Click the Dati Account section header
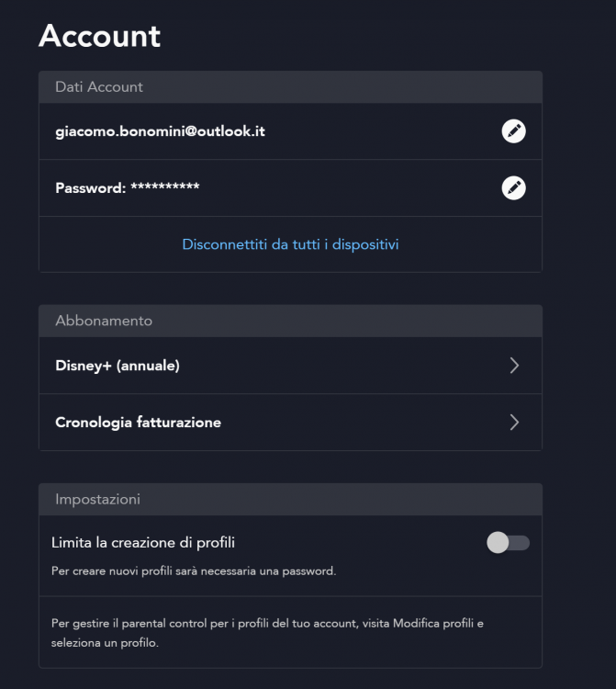616x689 pixels. (x=99, y=87)
